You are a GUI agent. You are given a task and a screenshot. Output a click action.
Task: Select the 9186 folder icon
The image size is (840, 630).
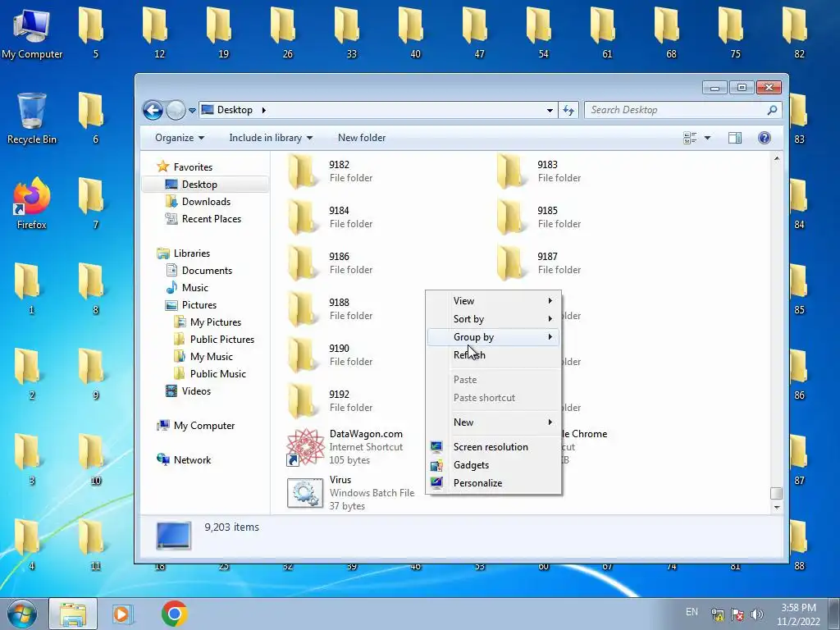click(301, 263)
